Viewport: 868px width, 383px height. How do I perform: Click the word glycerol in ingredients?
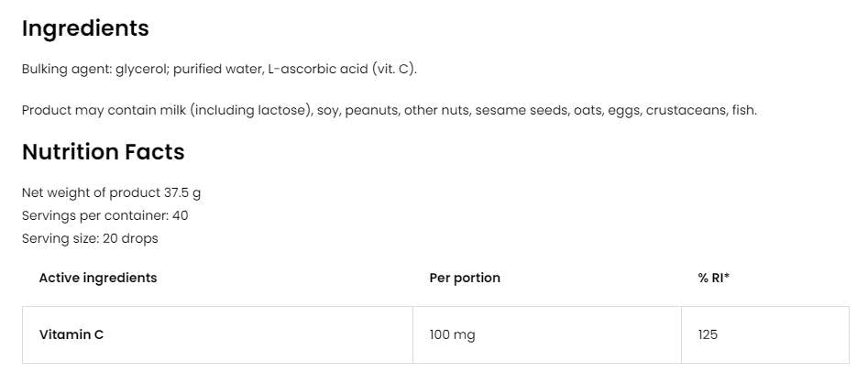pos(143,69)
